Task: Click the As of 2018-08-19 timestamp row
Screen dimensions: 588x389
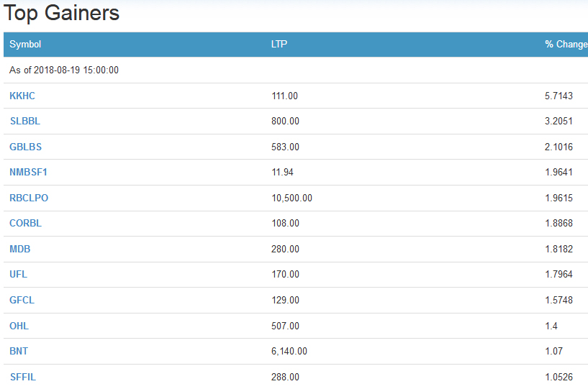Action: click(64, 70)
